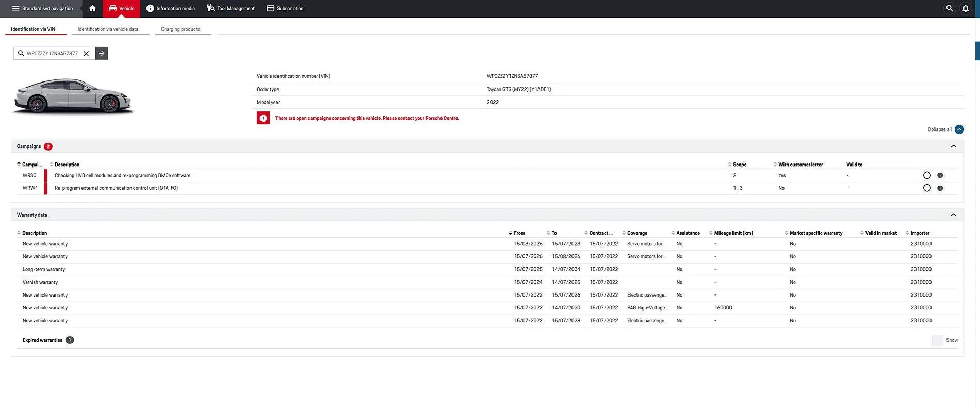980x410 pixels.
Task: Open the Subscription menu
Action: (285, 8)
